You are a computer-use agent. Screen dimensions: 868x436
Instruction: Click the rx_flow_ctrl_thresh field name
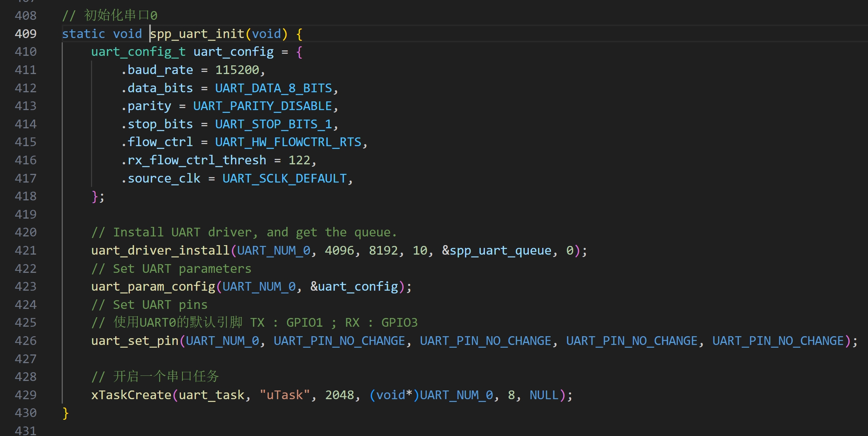point(197,160)
